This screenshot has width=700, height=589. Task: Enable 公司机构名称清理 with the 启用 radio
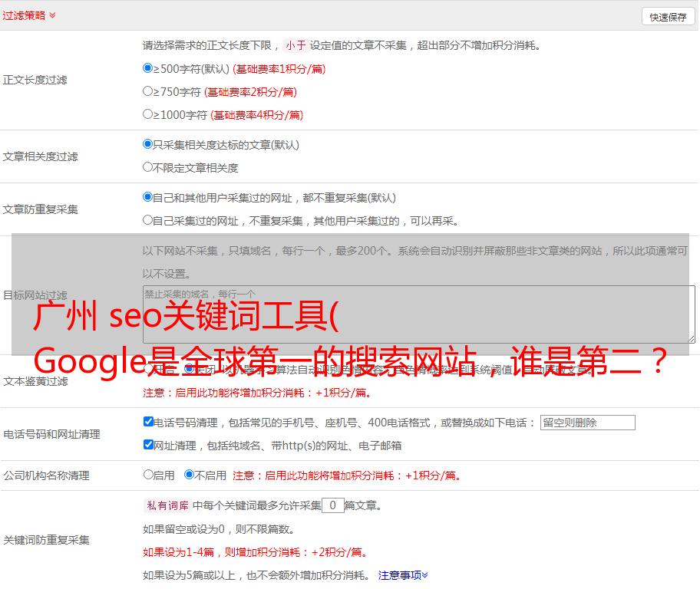(148, 475)
